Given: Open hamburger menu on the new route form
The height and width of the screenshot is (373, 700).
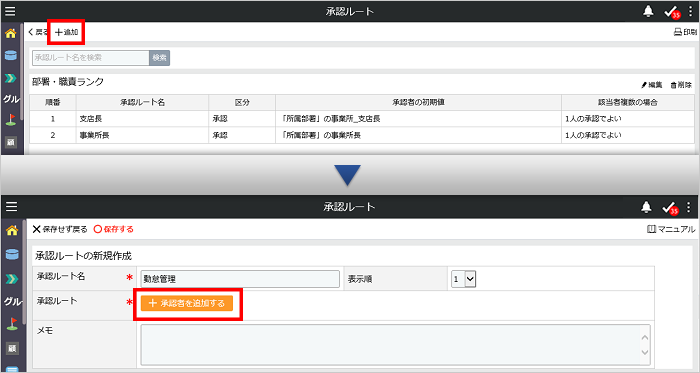Looking at the screenshot, I should coord(11,207).
